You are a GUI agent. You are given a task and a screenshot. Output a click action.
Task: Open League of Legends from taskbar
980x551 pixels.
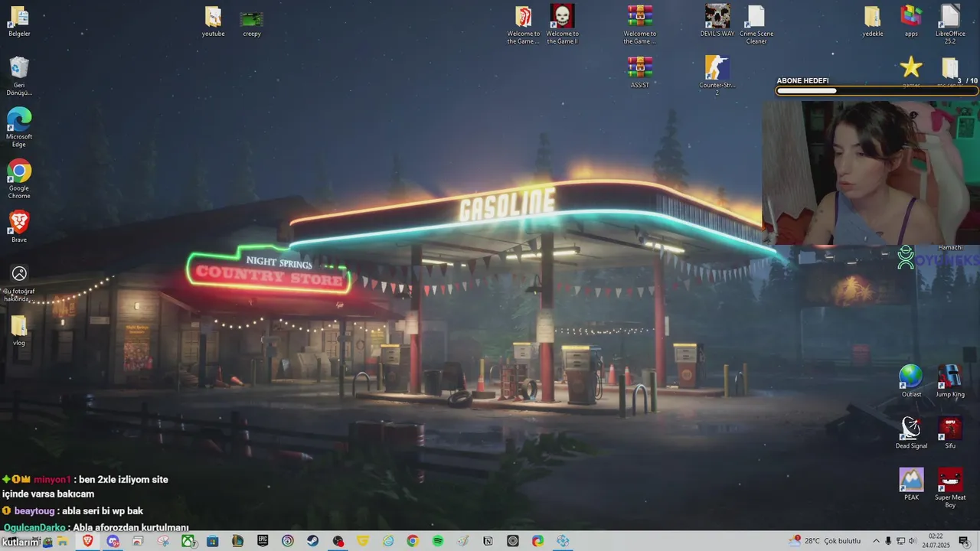(237, 541)
